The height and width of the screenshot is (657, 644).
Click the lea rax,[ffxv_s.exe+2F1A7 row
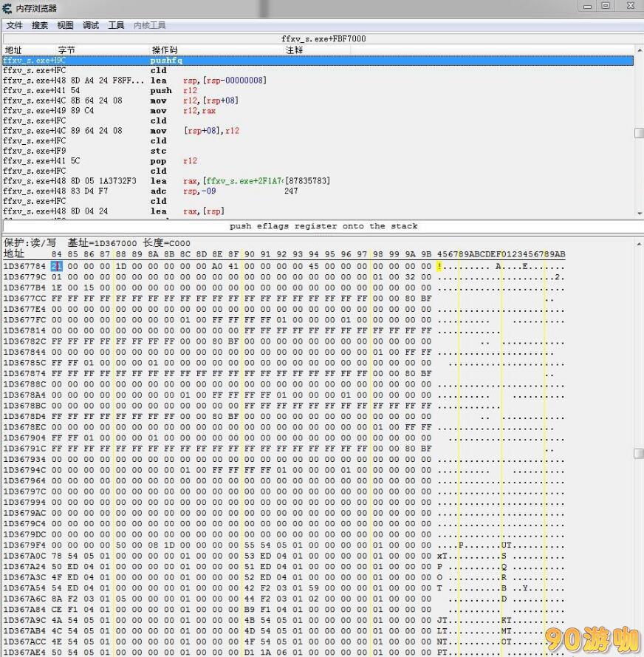point(318,181)
